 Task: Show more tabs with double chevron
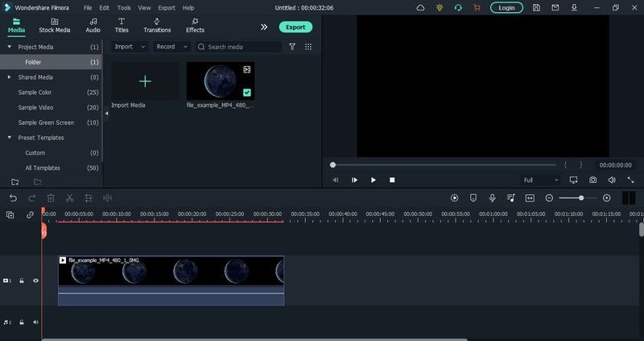(264, 27)
